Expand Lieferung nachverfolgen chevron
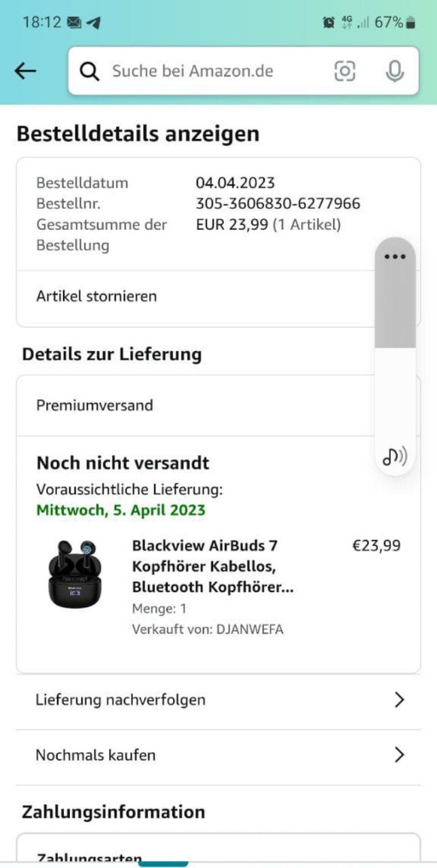This screenshot has width=437, height=868. pos(399,700)
